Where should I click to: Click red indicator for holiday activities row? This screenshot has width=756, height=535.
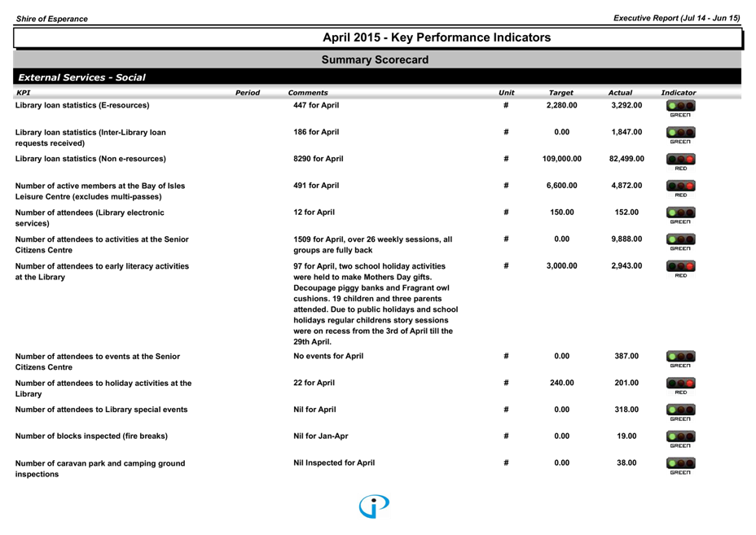(680, 384)
